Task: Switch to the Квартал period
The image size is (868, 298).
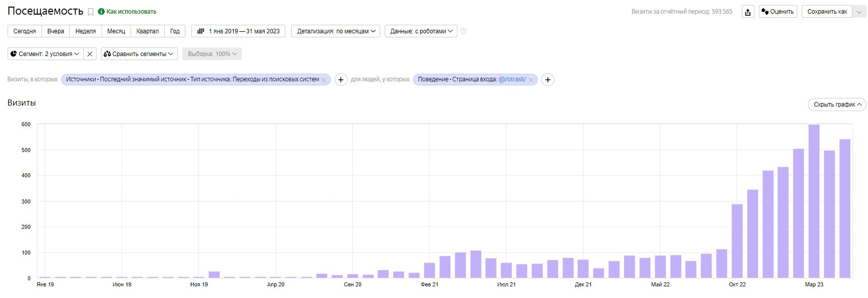Action: (x=147, y=31)
